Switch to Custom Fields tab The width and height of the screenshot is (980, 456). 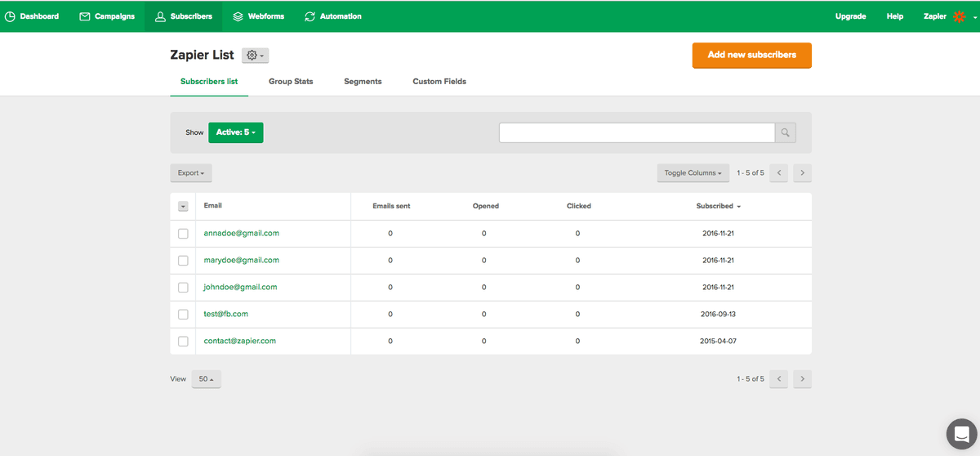pyautogui.click(x=439, y=82)
